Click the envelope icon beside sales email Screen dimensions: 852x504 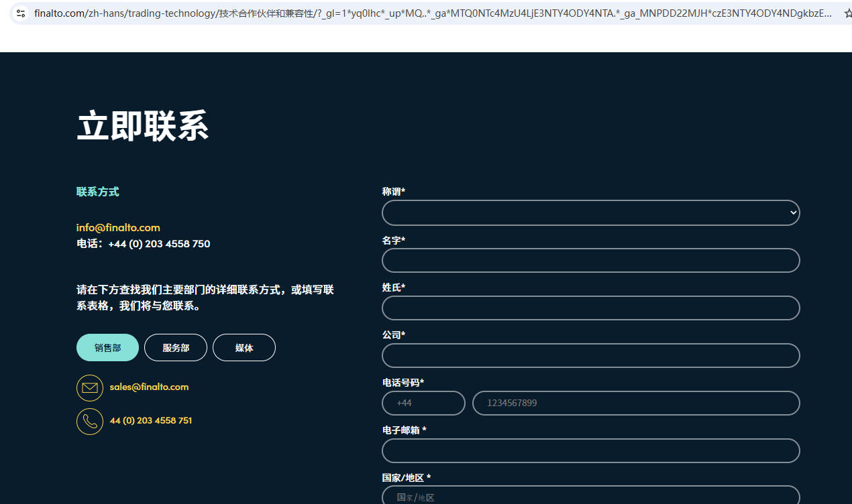click(90, 388)
